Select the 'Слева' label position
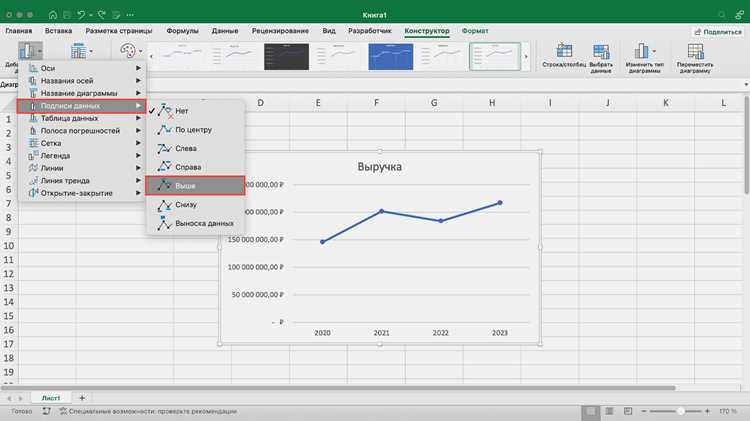750x421 pixels. click(x=195, y=148)
